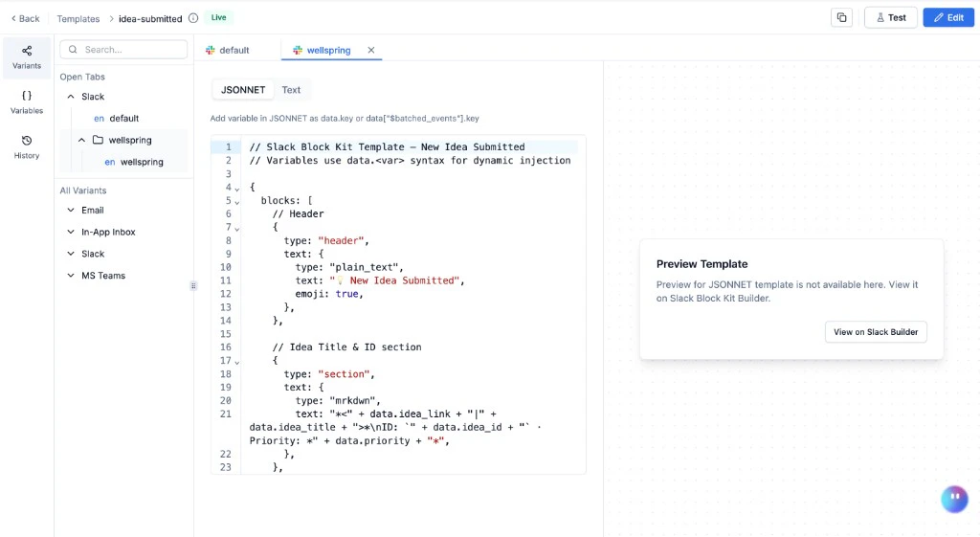Click the flask icon in Test button
The width and height of the screenshot is (980, 537).
pos(880,17)
